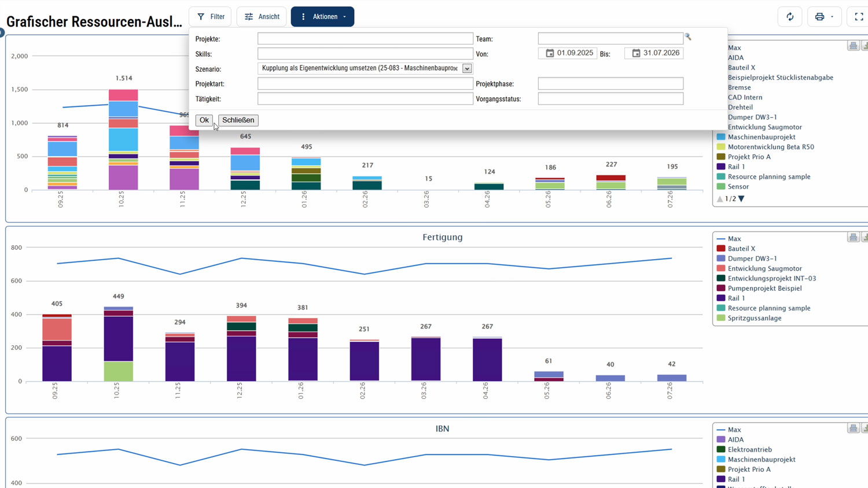The image size is (868, 488).
Task: Open the calendar icon for Bis date
Action: pyautogui.click(x=636, y=53)
